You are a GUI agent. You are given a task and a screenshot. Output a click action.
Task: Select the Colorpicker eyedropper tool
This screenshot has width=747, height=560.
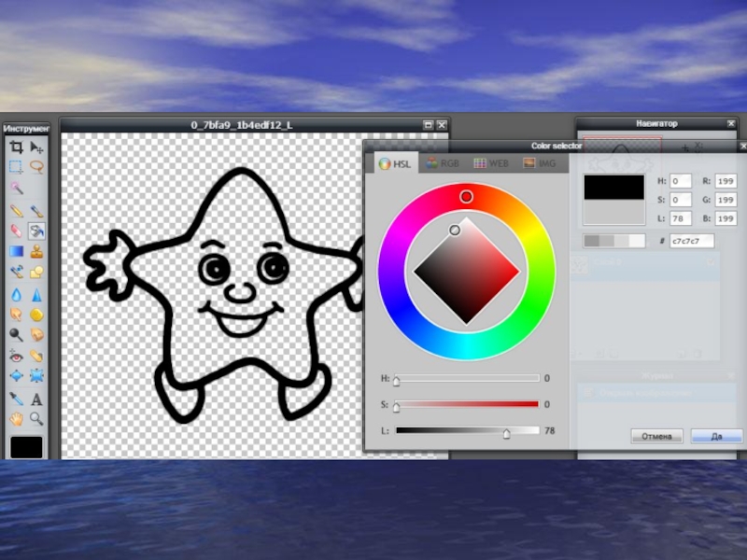coord(16,399)
